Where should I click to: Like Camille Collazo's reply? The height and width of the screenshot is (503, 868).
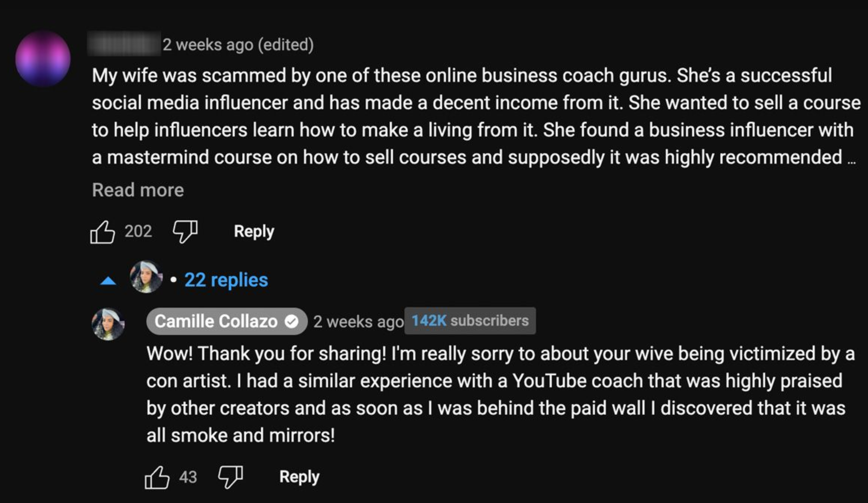(157, 477)
